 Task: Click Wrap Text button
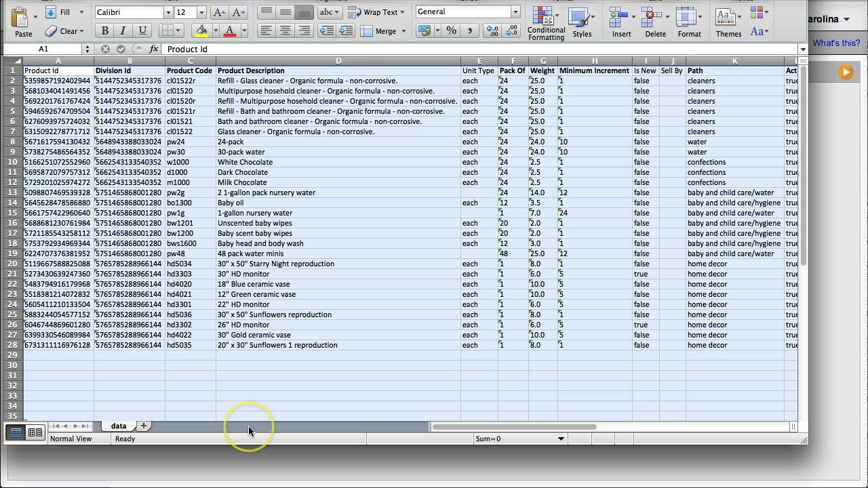click(x=376, y=12)
